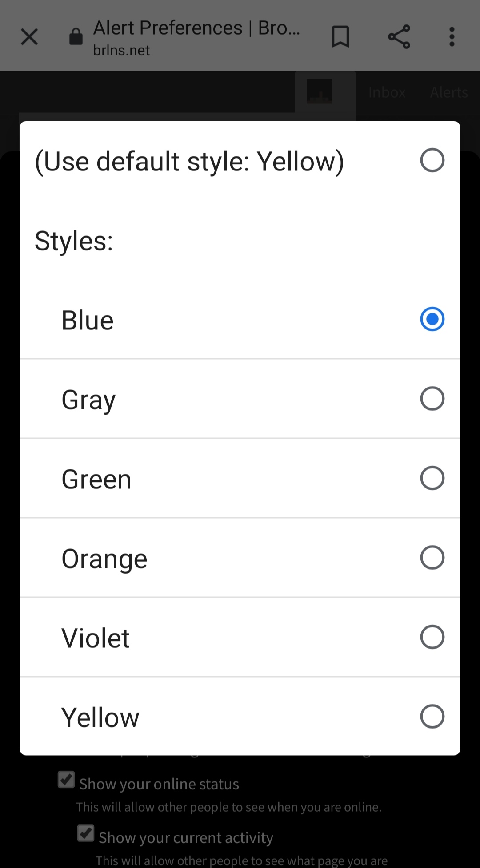Open the Alerts tab
The height and width of the screenshot is (868, 480).
pyautogui.click(x=449, y=92)
